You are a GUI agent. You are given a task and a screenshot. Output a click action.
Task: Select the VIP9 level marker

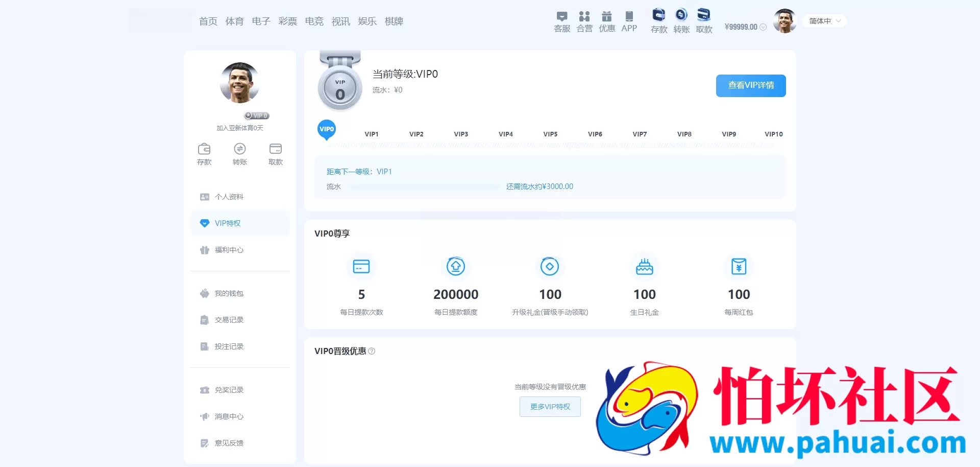[729, 134]
